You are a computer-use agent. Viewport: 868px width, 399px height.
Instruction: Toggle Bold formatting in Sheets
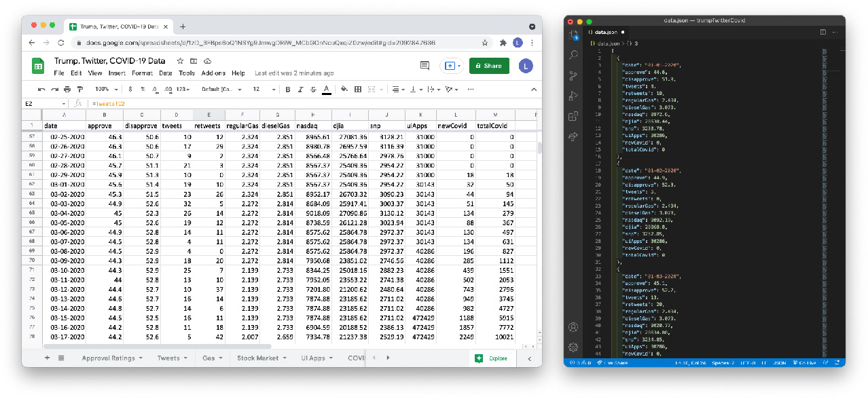point(288,90)
